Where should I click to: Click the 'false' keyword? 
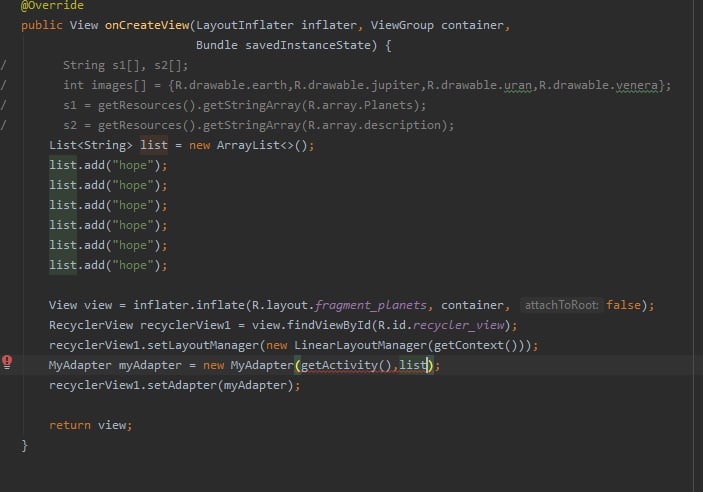pos(623,305)
